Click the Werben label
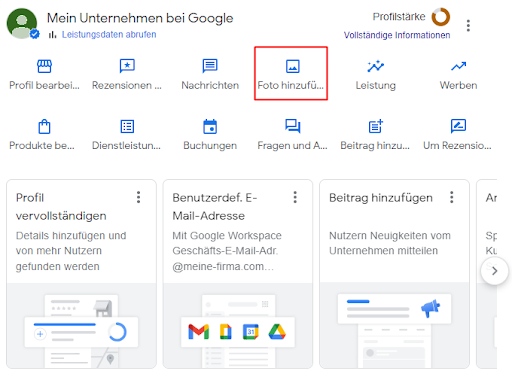Viewport: 512px width, 383px height. (x=458, y=85)
